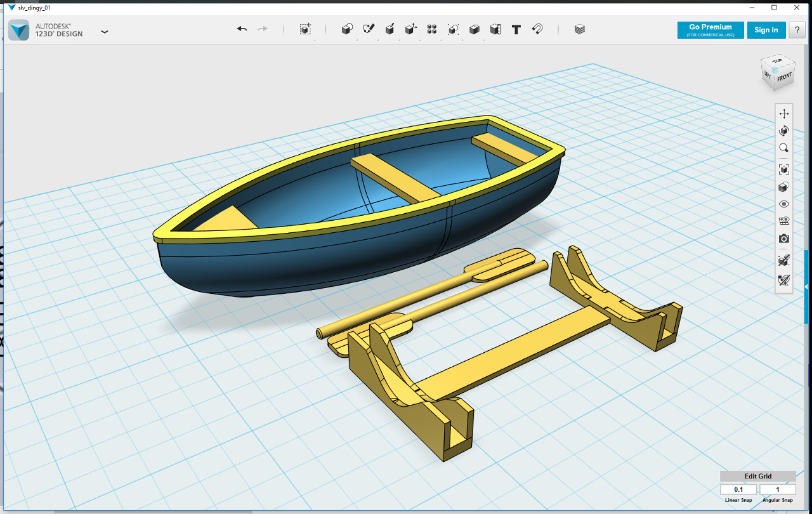Toggle visibility with the eye icon
This screenshot has width=812, height=514.
tap(784, 204)
